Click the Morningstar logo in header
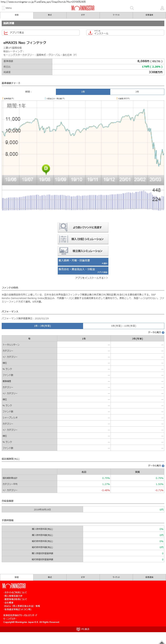The image size is (166, 644). pos(83,8)
